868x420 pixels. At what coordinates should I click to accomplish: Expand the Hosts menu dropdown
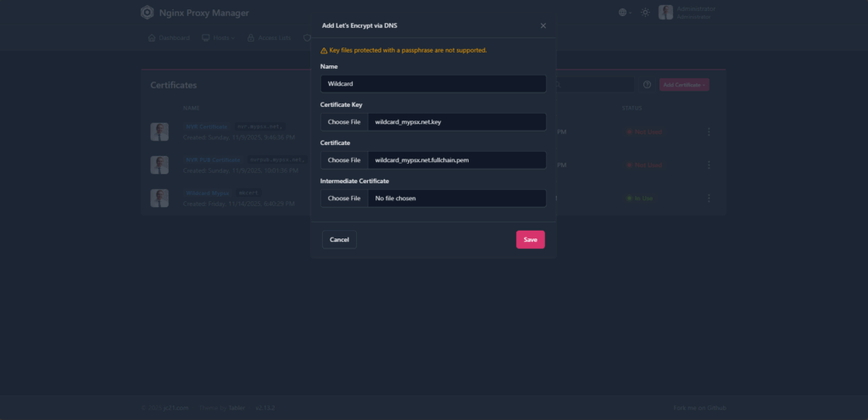pyautogui.click(x=218, y=38)
